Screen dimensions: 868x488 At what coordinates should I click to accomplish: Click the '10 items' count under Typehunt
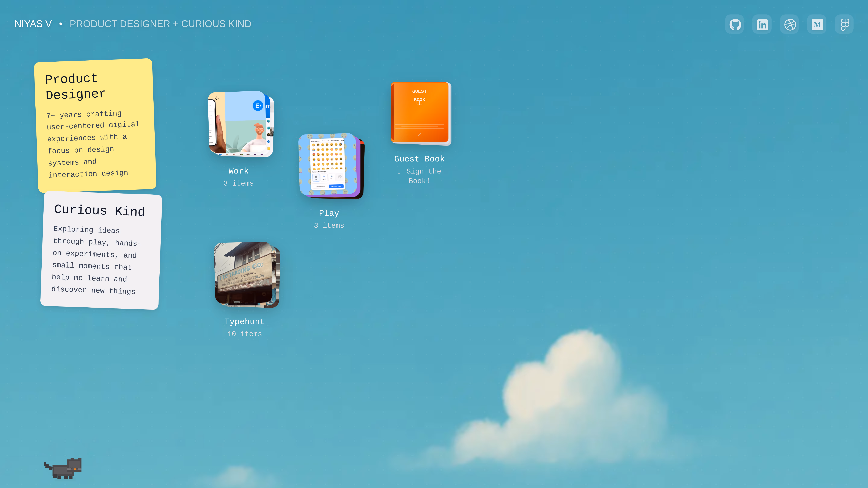coord(245,334)
